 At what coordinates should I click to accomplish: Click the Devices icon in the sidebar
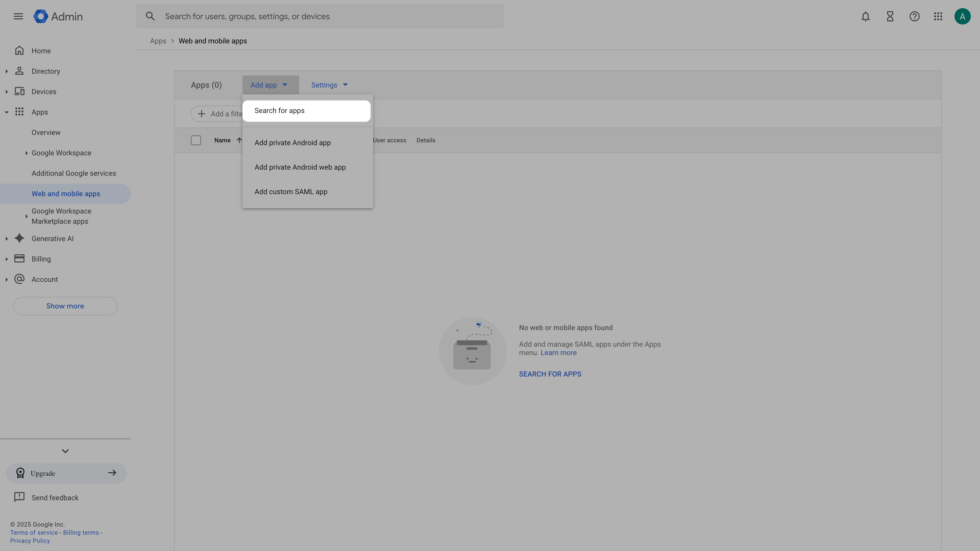[19, 91]
